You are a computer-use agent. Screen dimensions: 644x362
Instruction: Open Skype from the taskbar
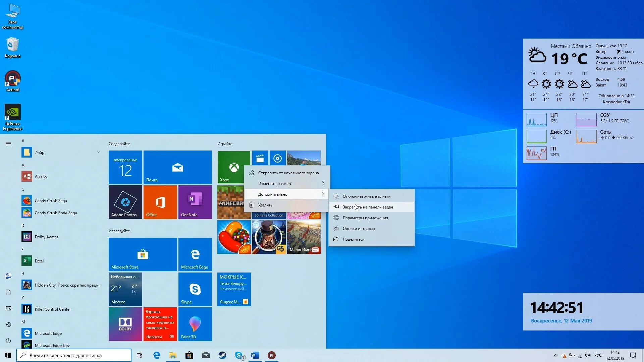pos(239,355)
